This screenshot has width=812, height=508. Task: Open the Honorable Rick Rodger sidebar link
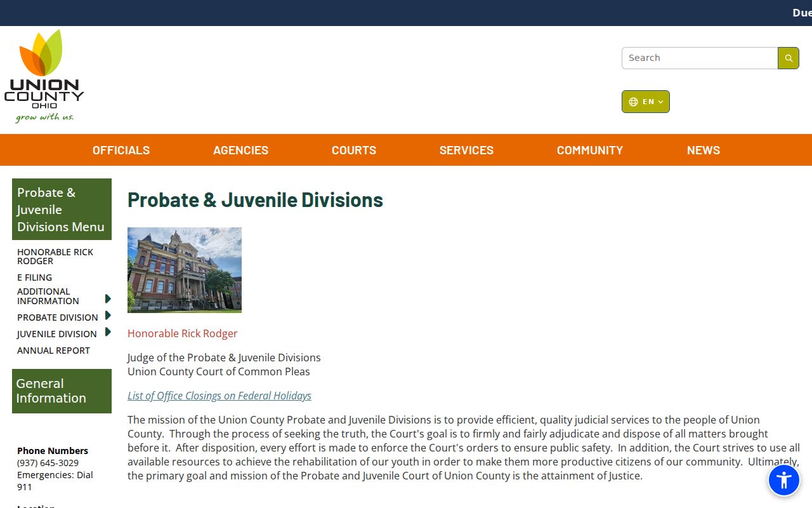pyautogui.click(x=55, y=257)
